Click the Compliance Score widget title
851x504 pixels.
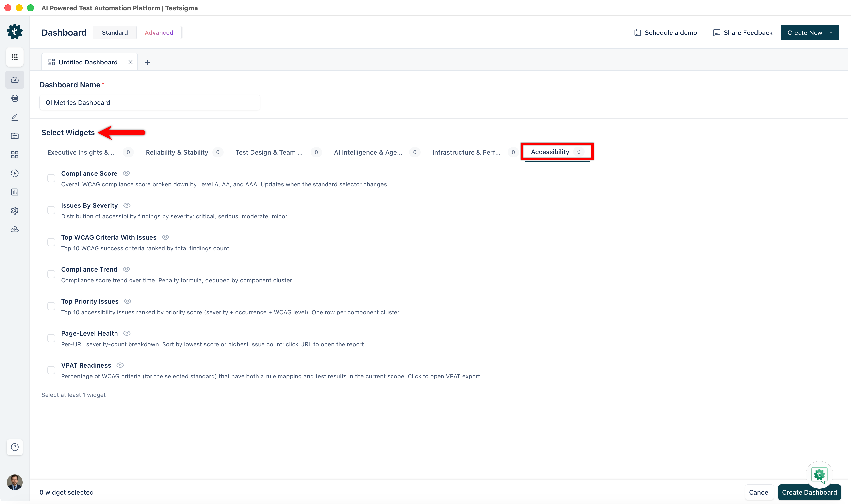tap(89, 173)
